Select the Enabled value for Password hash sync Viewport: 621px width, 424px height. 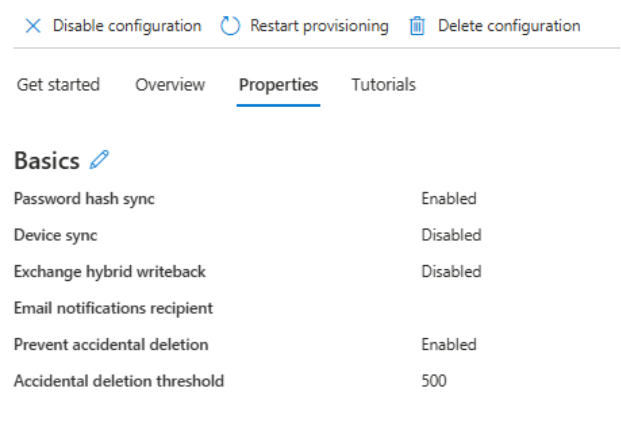449,198
